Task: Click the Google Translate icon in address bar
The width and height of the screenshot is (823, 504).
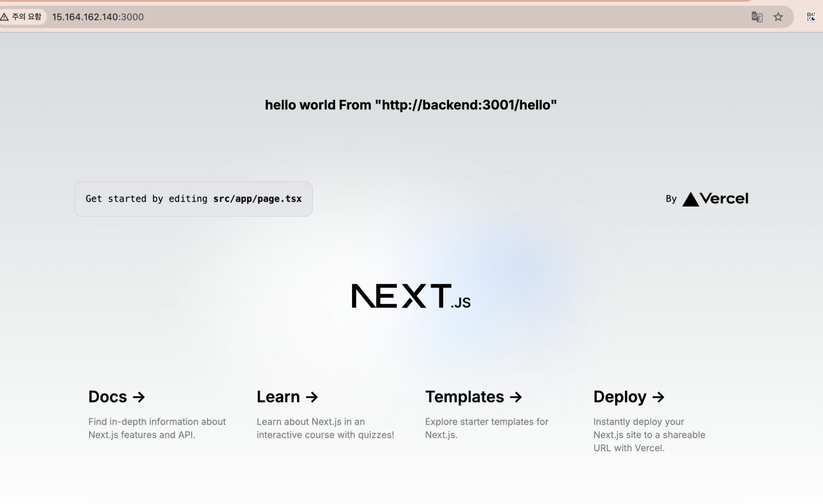Action: pos(757,17)
